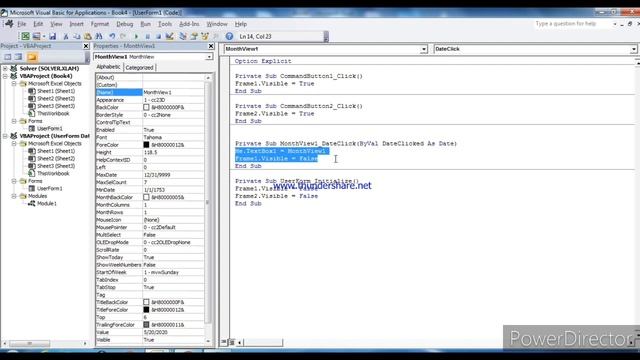Close the Properties - MonthView1 panel

(x=211, y=46)
